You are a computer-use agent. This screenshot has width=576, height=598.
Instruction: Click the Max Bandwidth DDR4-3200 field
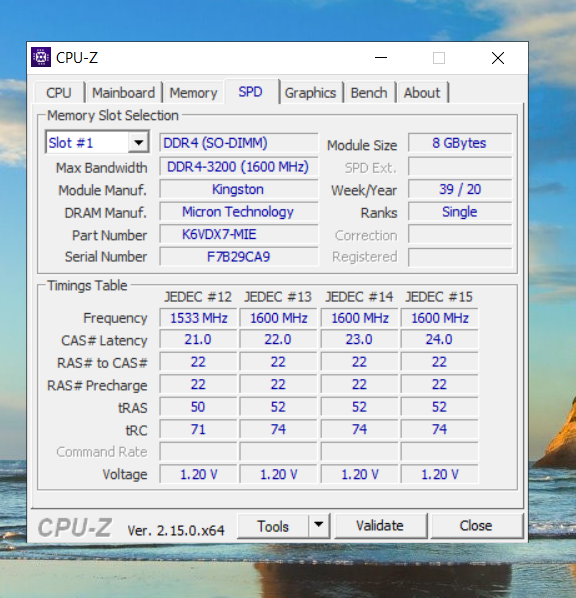click(x=238, y=167)
